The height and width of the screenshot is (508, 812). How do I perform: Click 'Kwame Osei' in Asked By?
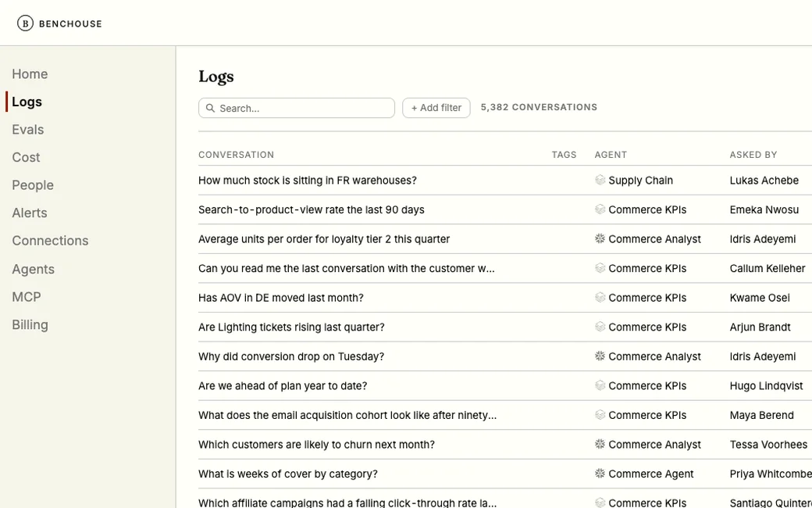(x=760, y=298)
